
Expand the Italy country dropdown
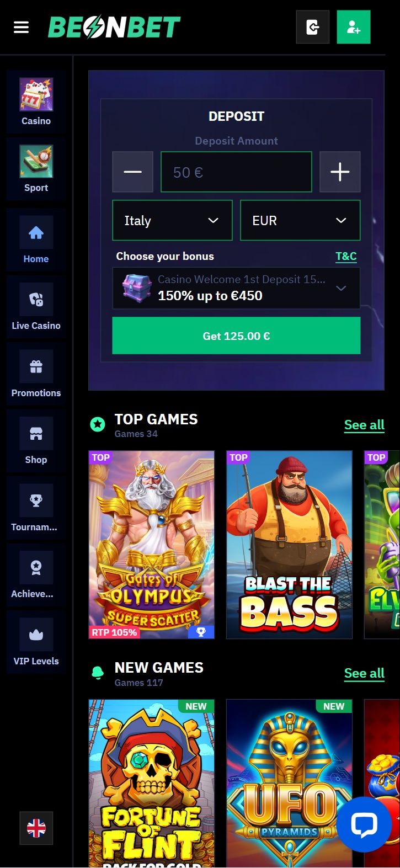(x=173, y=220)
